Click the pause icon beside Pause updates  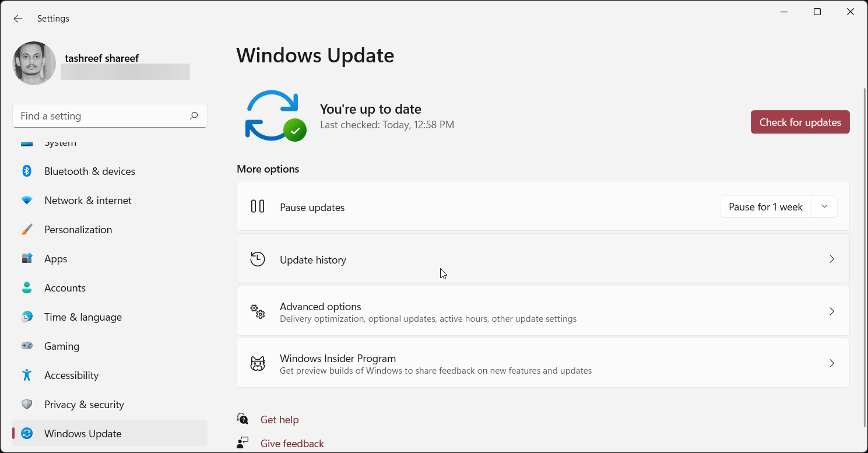coord(258,206)
